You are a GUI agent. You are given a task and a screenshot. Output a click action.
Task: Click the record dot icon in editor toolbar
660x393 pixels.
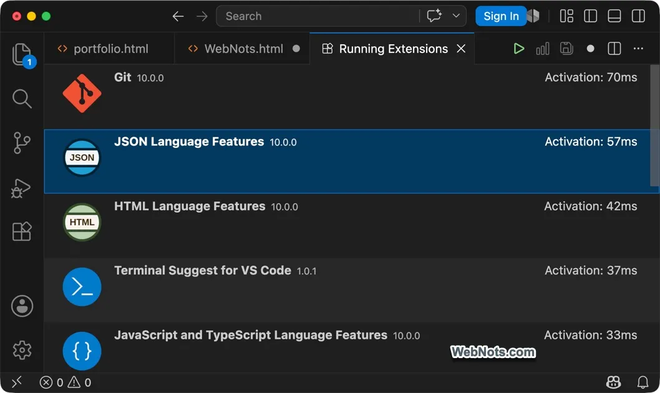(591, 49)
